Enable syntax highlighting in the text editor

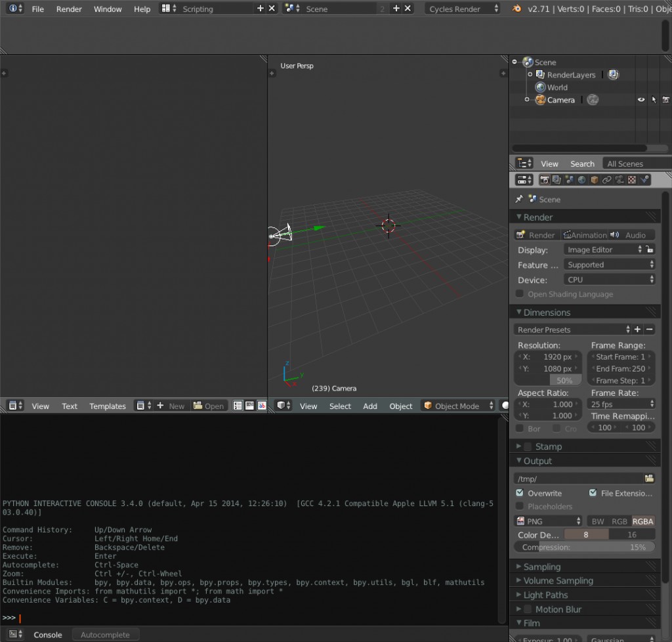tap(261, 406)
